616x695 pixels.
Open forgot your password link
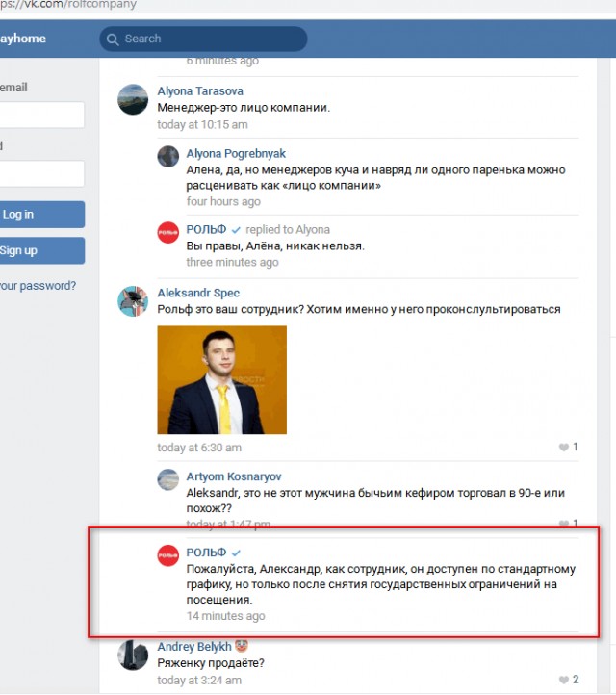coord(38,286)
